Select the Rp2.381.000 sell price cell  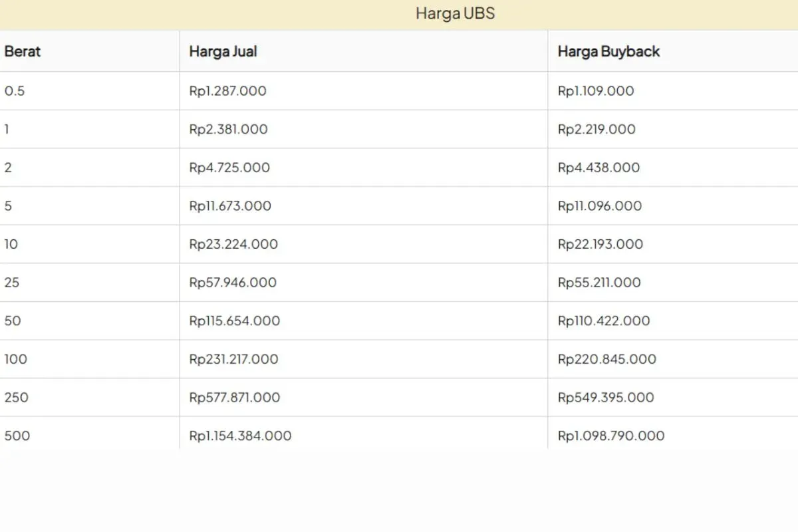[228, 130]
